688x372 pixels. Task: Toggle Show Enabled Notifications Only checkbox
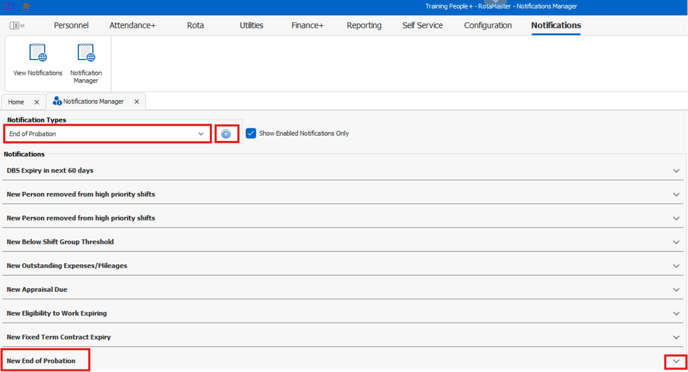[x=251, y=133]
